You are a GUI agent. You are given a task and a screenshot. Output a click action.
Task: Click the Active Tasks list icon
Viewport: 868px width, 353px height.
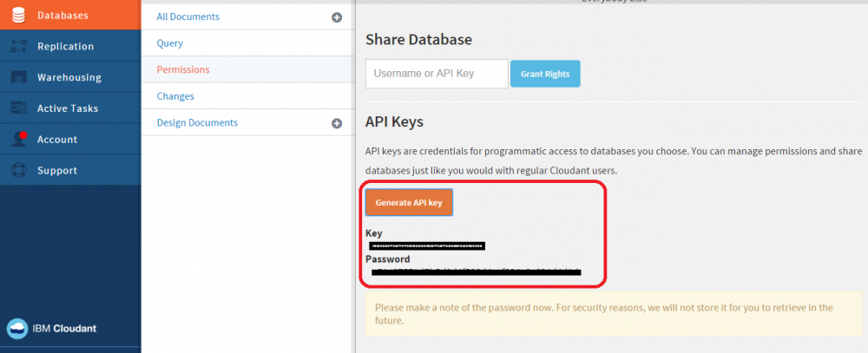tap(19, 108)
